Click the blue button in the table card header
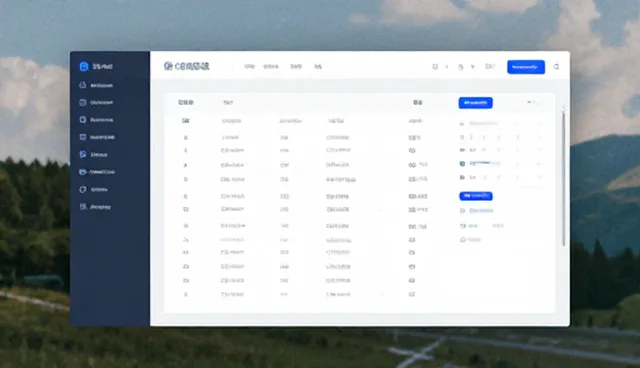Screen dimensions: 640x368 pos(476,103)
